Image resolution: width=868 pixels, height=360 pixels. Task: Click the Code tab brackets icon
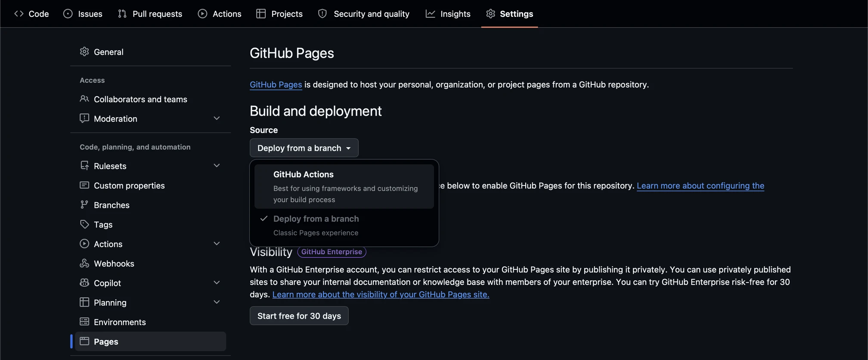[19, 14]
